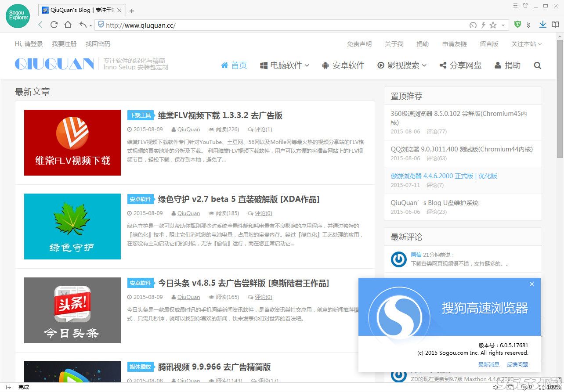
Task: Open the downloads manager icon
Action: pos(543,25)
